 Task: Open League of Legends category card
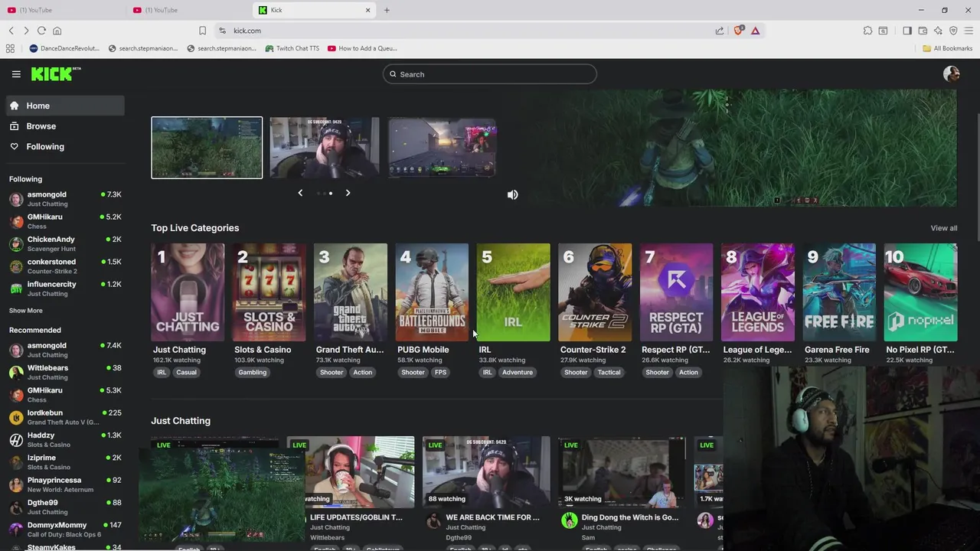pyautogui.click(x=758, y=292)
